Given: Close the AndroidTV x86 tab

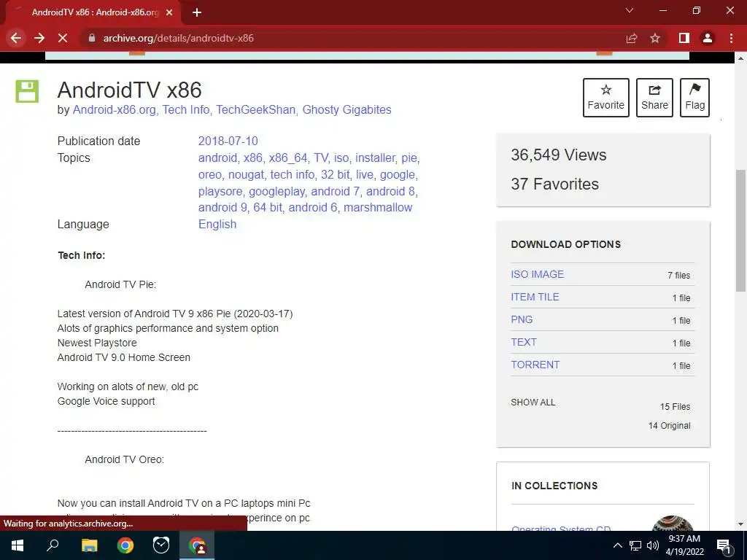Looking at the screenshot, I should pos(169,12).
